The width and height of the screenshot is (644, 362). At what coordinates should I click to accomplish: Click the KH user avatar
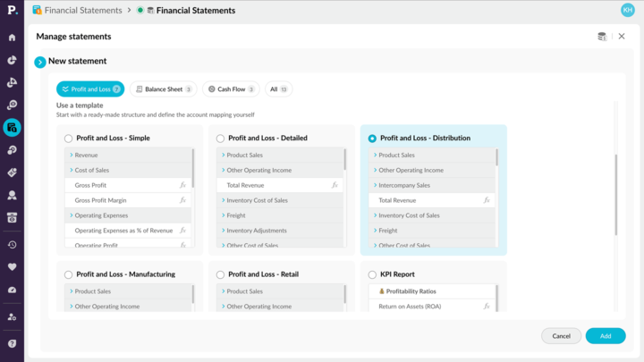(628, 10)
